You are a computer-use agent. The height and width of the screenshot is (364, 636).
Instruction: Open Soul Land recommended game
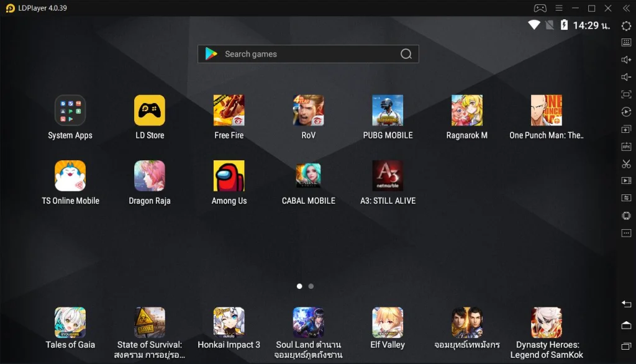pos(308,322)
